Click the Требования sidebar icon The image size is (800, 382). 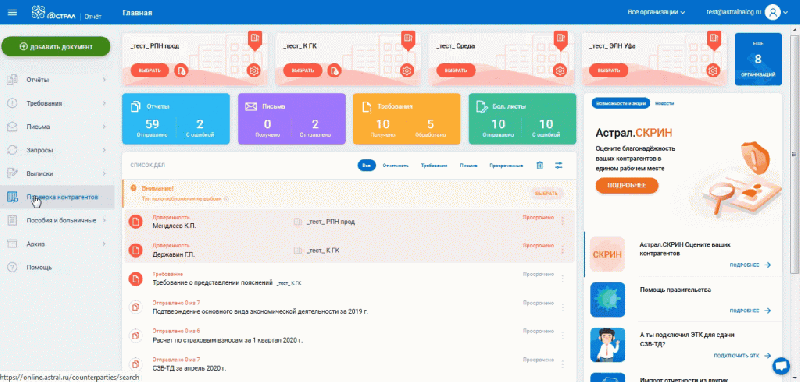pyautogui.click(x=13, y=103)
